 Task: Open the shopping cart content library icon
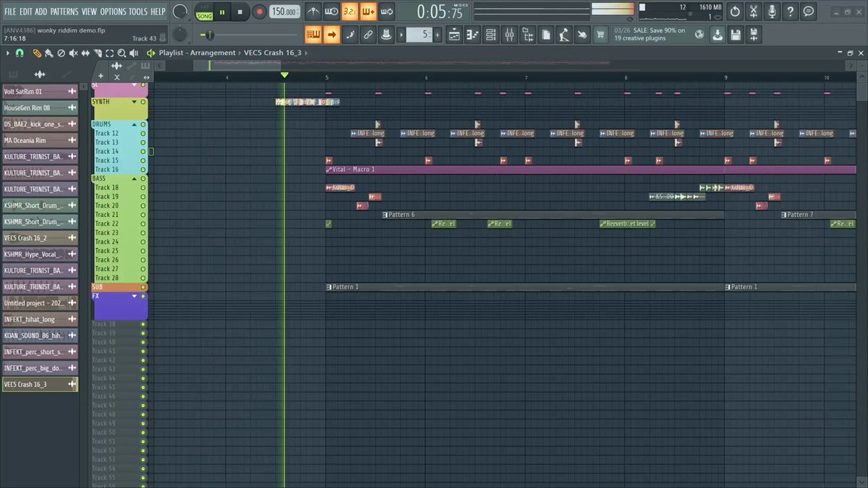(x=600, y=34)
